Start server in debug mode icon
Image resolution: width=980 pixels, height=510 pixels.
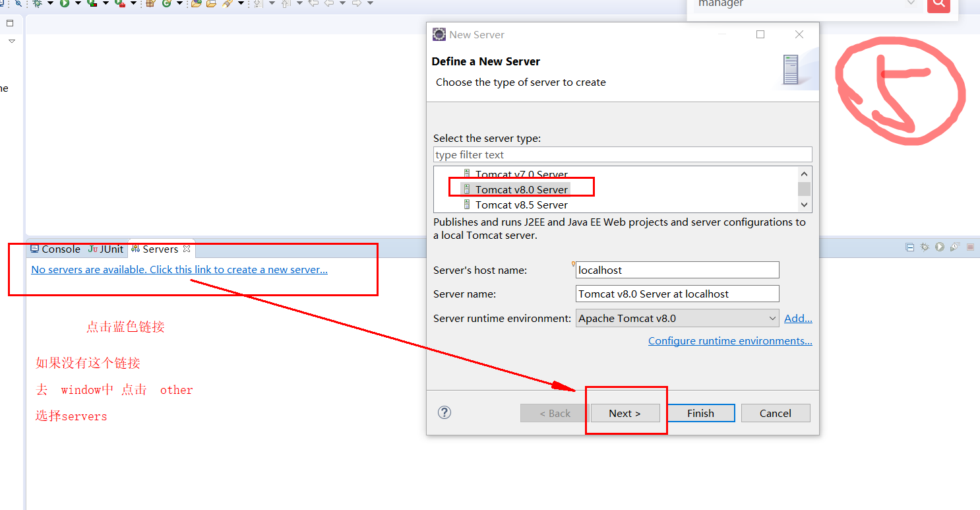point(925,247)
